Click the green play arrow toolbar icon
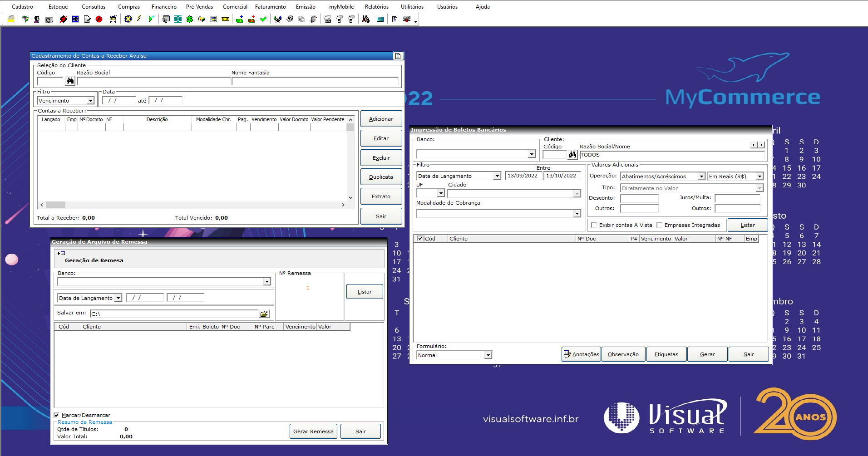Viewport: 868px width, 456px height. (x=151, y=19)
